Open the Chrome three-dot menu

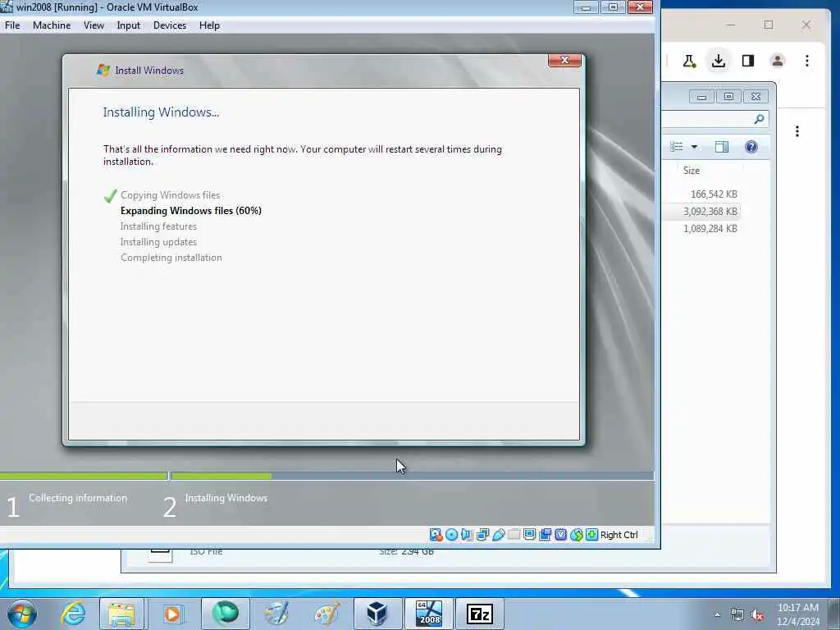807,61
